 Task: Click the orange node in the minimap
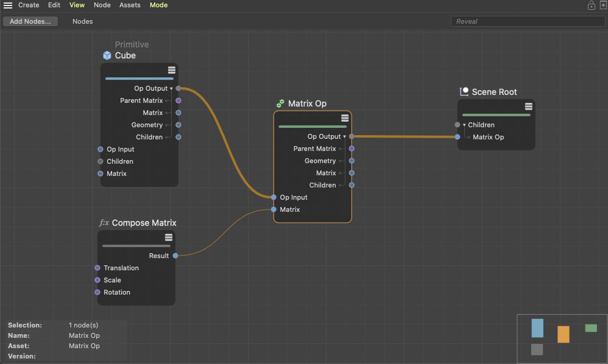click(563, 334)
